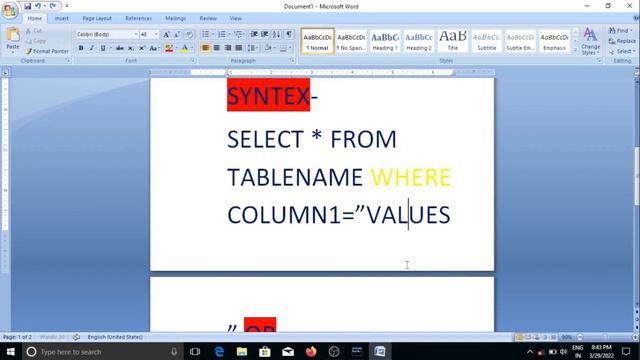
Task: Open Font dialog launcher
Action: tap(193, 60)
